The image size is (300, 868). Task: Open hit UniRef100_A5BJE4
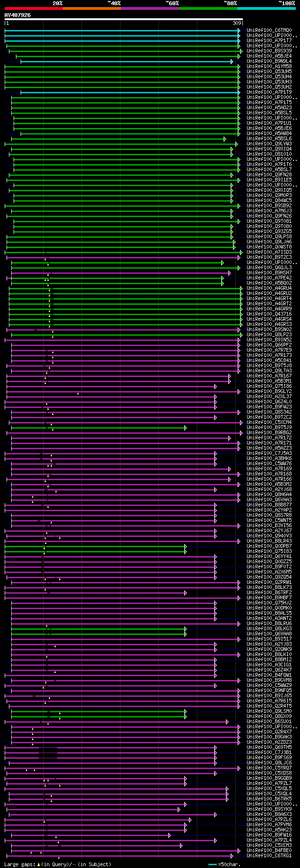pos(269,56)
